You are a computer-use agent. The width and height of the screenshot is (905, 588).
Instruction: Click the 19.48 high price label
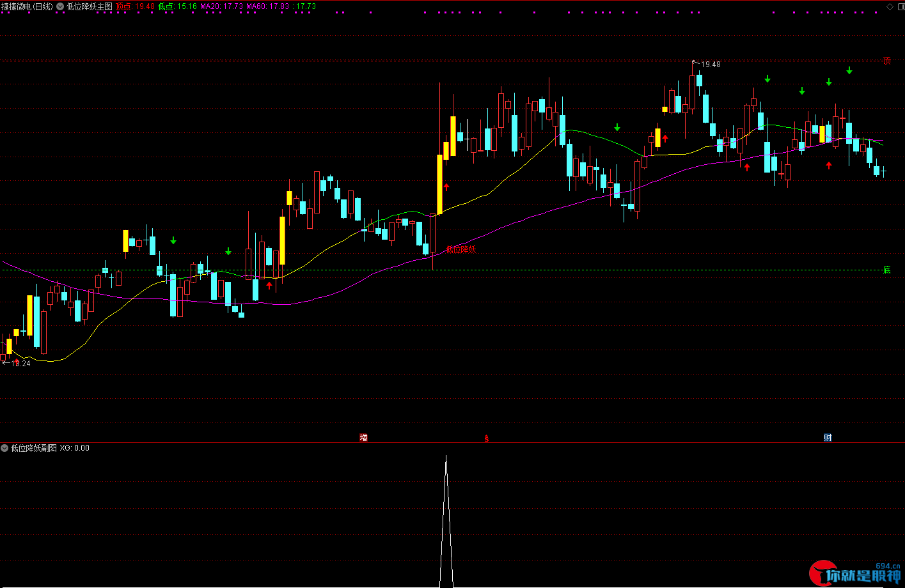(x=711, y=65)
